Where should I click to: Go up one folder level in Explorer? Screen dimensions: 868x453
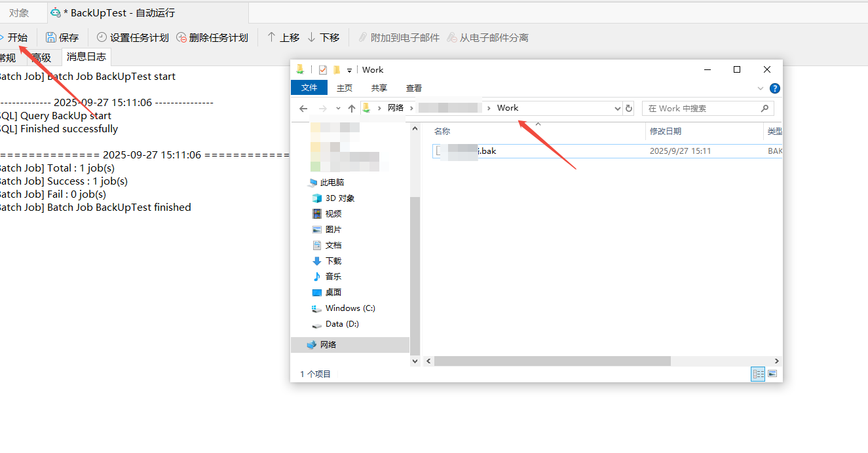tap(352, 109)
